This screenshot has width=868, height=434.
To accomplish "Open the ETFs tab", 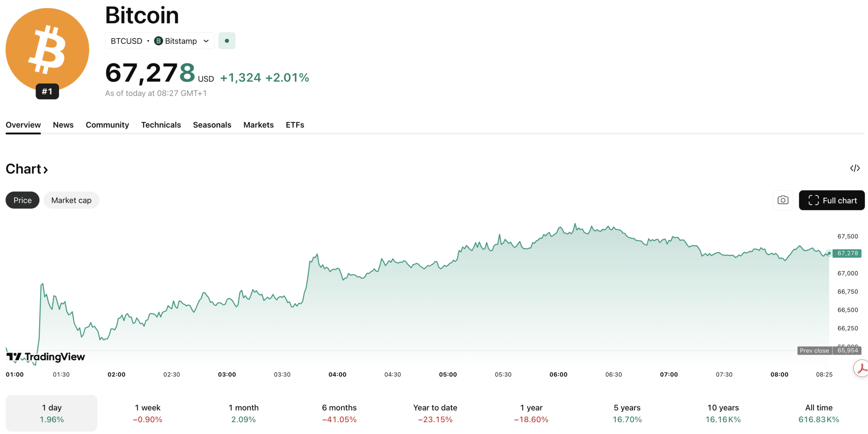I will pyautogui.click(x=295, y=125).
